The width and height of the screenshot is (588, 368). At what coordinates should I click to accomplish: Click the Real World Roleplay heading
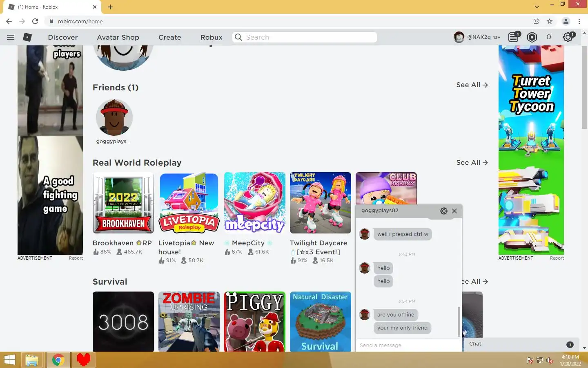(x=137, y=163)
